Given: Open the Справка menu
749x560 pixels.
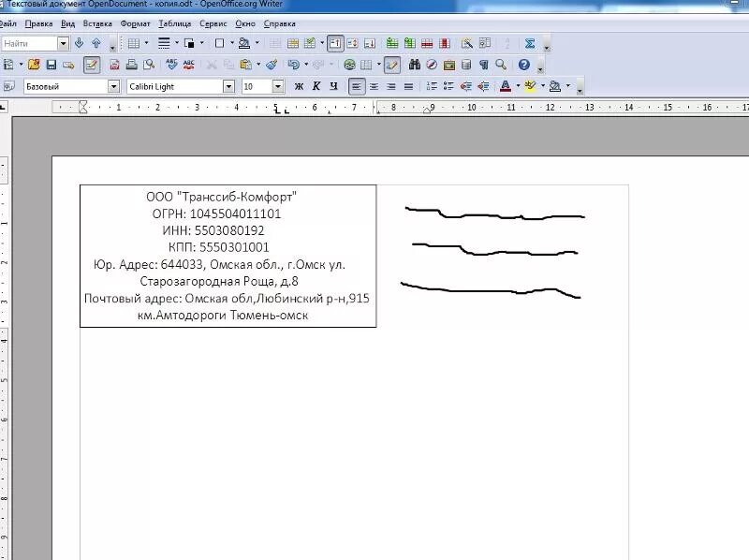Looking at the screenshot, I should click(x=279, y=23).
